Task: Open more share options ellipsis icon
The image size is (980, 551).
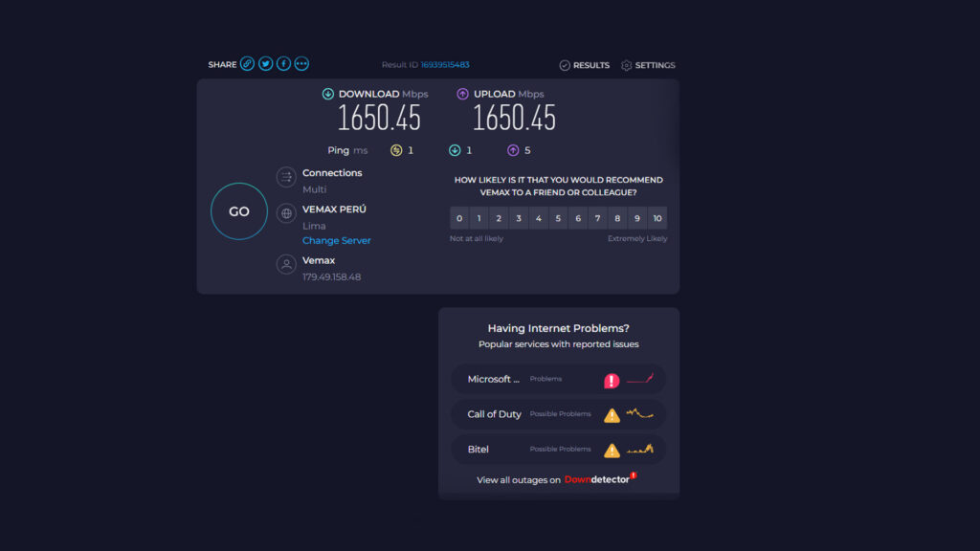Action: [301, 64]
